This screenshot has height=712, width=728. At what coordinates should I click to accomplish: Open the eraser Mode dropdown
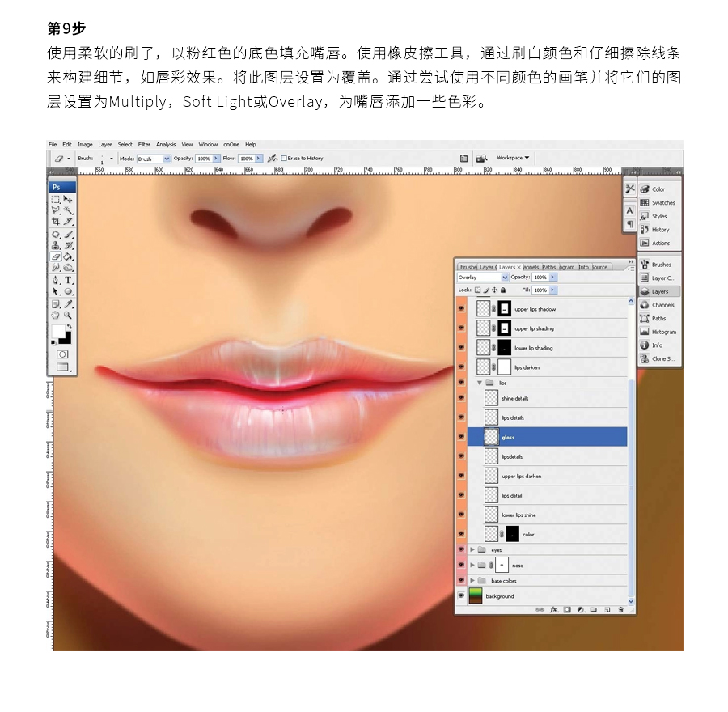click(166, 159)
